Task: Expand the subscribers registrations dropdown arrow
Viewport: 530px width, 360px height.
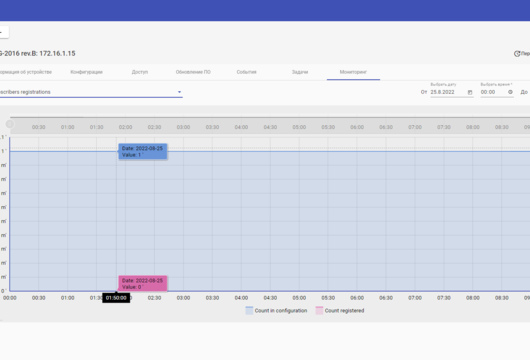Action: click(x=179, y=92)
